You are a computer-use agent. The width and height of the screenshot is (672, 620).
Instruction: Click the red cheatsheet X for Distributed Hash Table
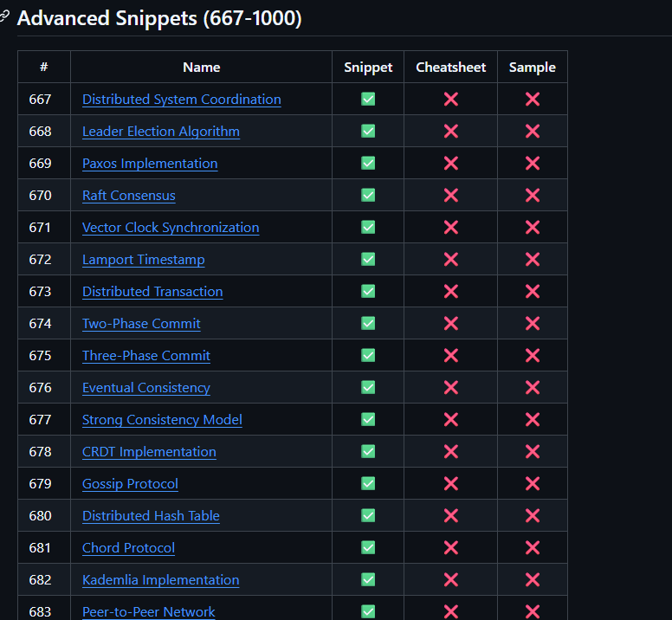(450, 515)
